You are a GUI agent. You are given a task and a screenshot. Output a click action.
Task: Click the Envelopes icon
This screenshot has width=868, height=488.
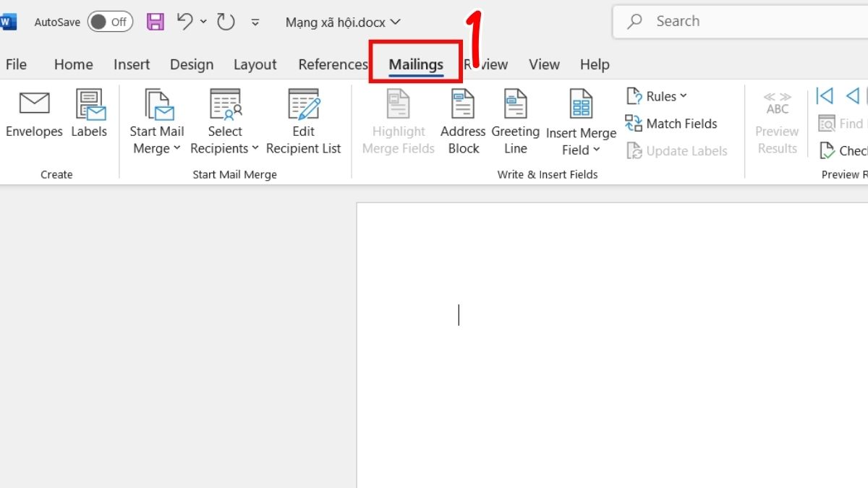click(34, 103)
